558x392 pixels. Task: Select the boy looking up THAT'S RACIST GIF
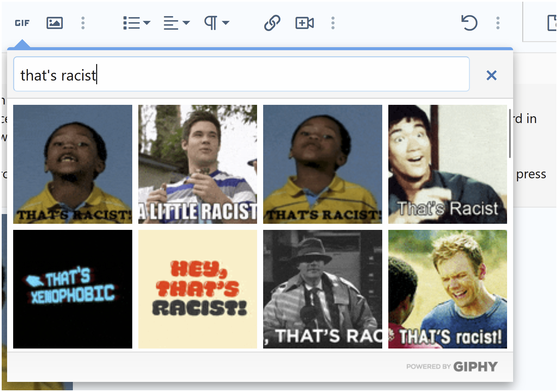(323, 164)
